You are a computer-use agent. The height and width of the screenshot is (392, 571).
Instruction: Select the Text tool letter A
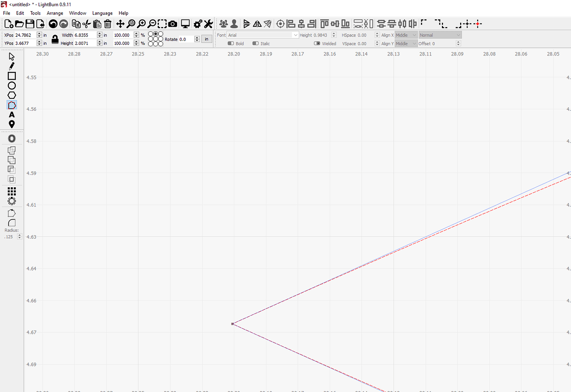tap(12, 115)
